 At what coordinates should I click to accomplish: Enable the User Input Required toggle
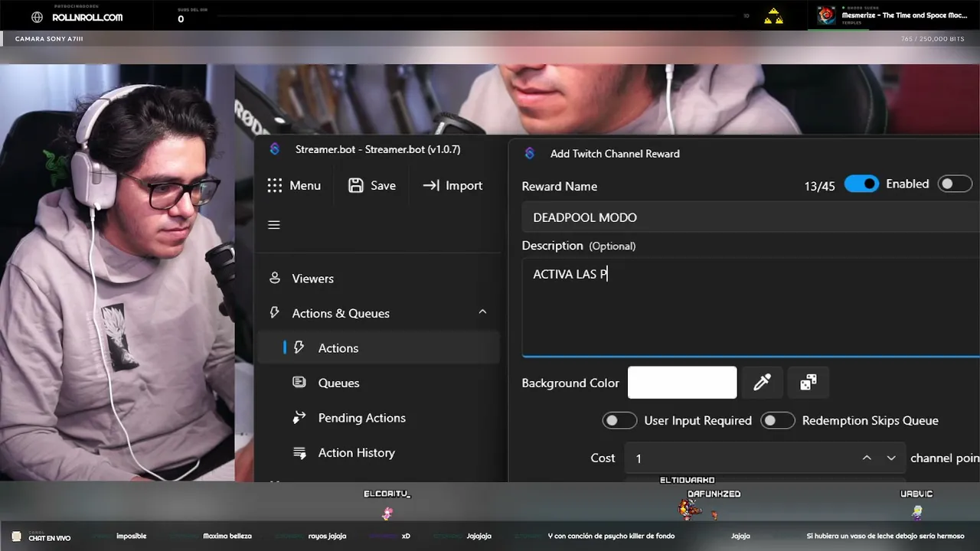click(619, 421)
